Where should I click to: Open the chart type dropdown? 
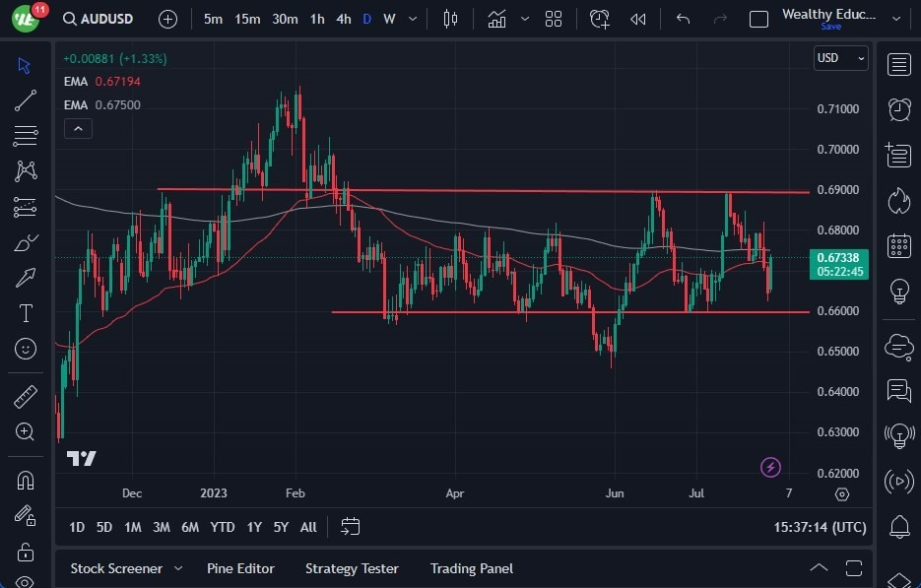tap(450, 18)
